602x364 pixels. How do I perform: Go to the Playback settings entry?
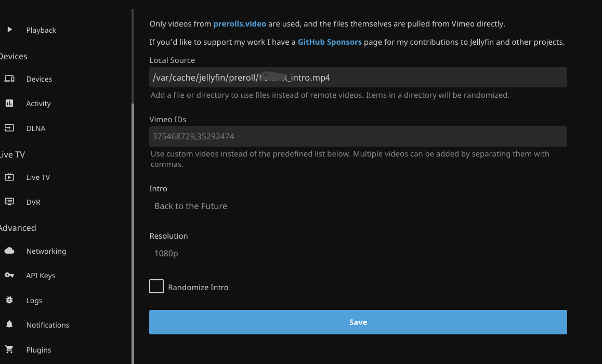[41, 30]
